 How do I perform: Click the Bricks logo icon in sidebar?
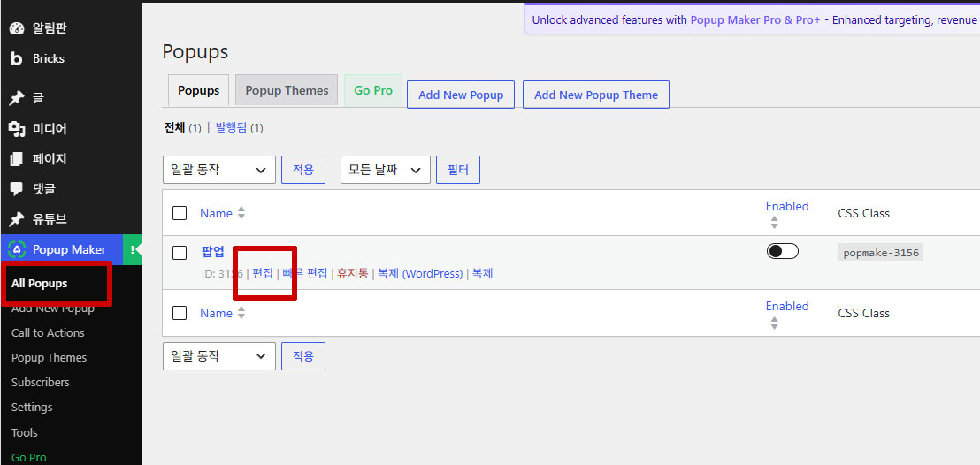(17, 58)
